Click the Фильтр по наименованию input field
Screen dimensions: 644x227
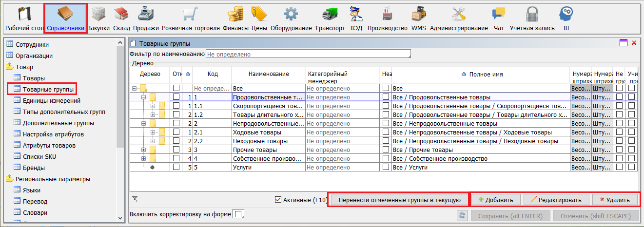point(308,54)
